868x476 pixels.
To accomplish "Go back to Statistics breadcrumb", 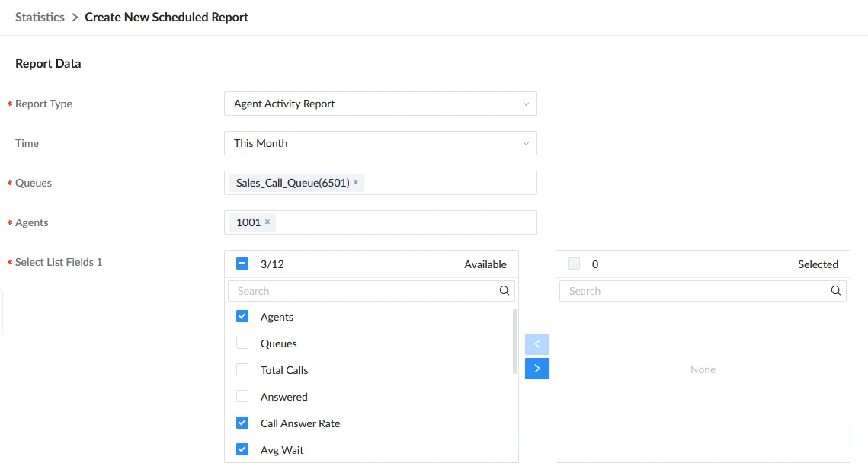I will pyautogui.click(x=40, y=18).
